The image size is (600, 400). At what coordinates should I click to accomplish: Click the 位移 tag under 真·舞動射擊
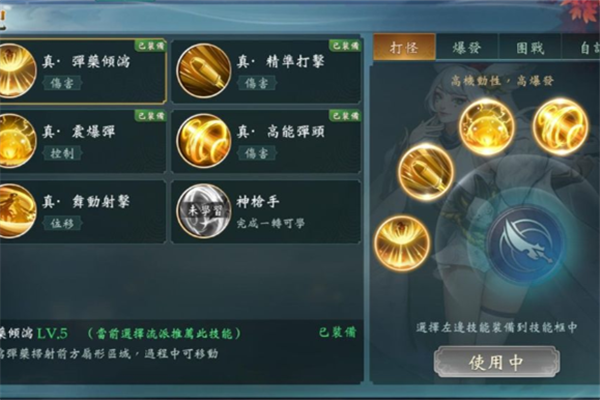pos(62,223)
